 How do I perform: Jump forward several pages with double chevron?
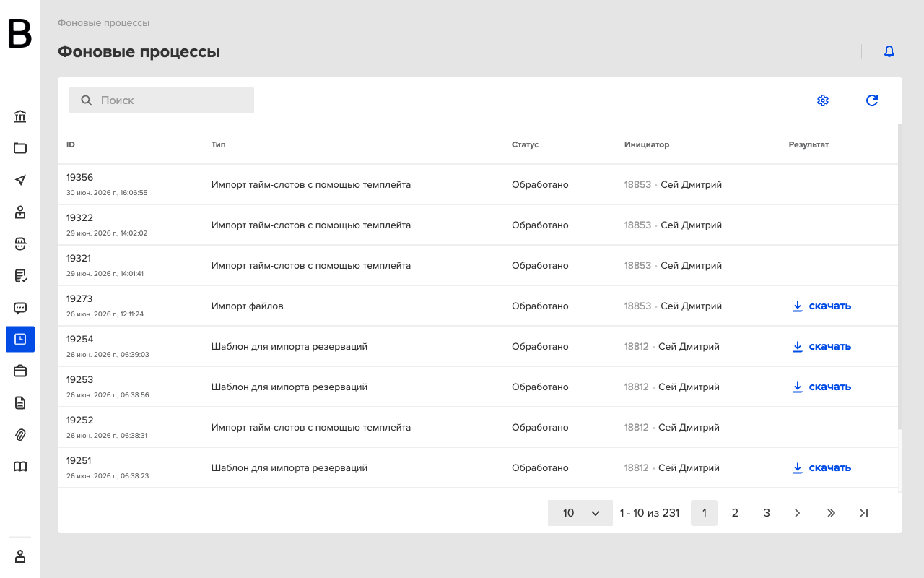pos(831,513)
